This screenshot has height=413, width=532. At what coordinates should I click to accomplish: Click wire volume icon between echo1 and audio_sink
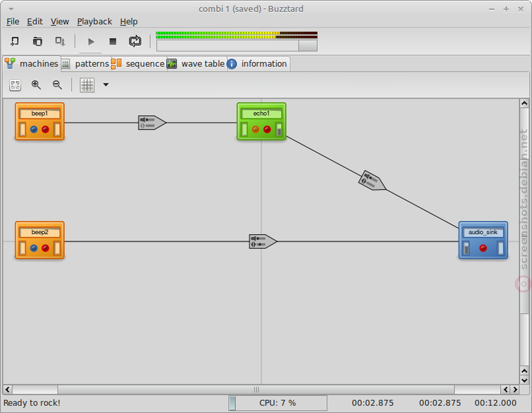pos(372,180)
